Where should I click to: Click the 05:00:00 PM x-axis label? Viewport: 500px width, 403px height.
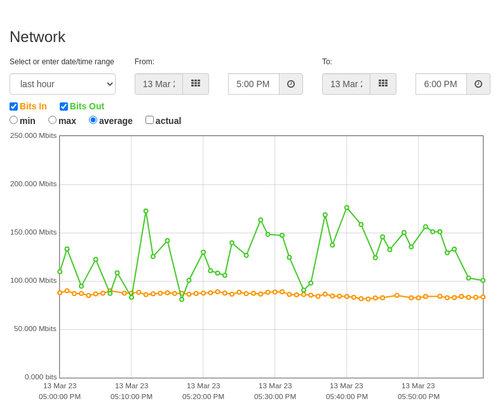pyautogui.click(x=60, y=397)
